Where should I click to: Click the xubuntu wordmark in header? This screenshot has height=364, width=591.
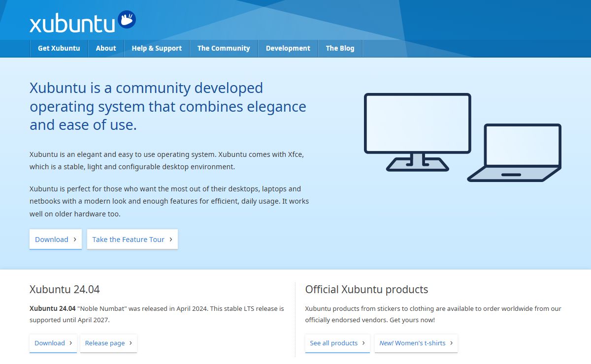[x=72, y=24]
